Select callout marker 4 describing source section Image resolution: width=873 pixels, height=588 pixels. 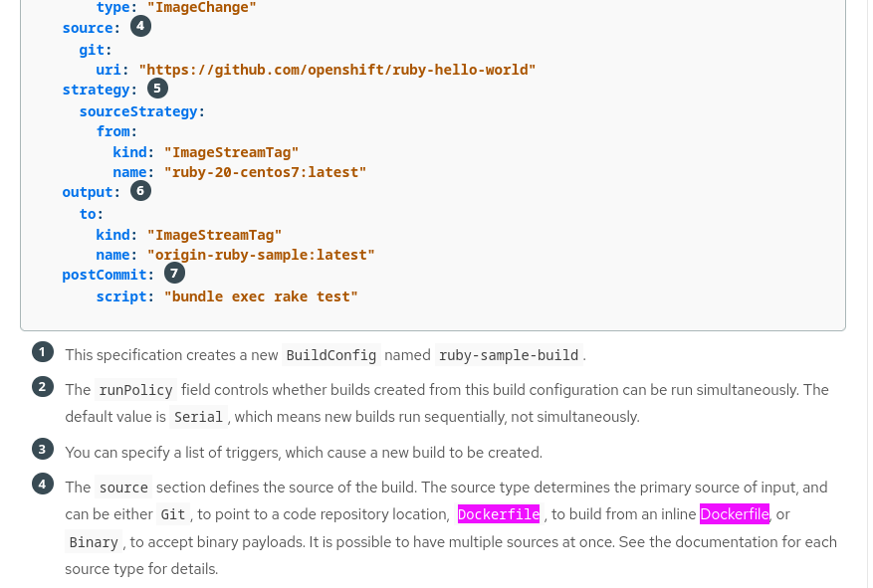click(x=42, y=483)
